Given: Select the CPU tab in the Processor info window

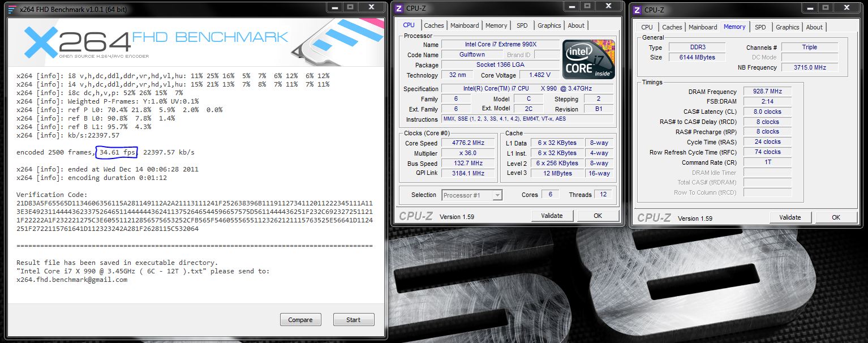Looking at the screenshot, I should (x=409, y=25).
